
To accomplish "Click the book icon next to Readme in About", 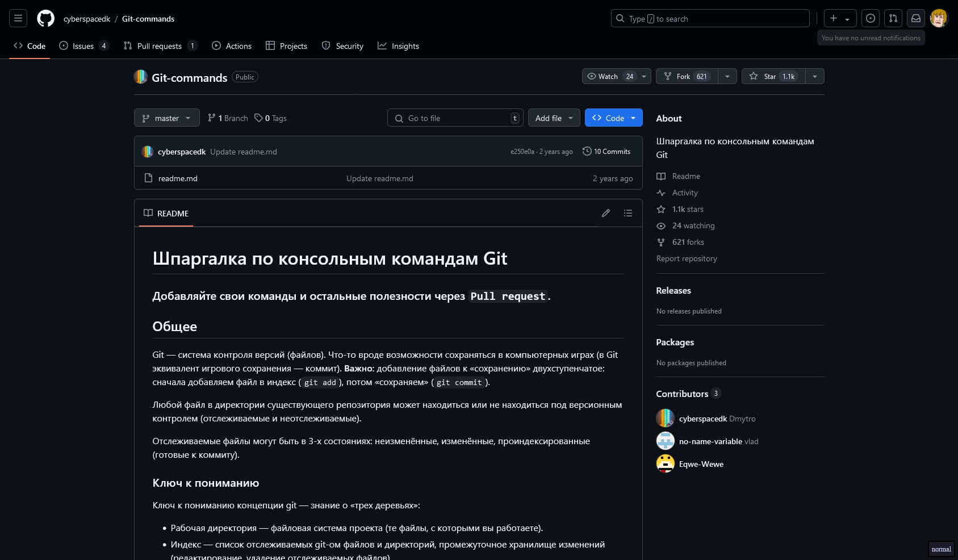I will (x=661, y=176).
